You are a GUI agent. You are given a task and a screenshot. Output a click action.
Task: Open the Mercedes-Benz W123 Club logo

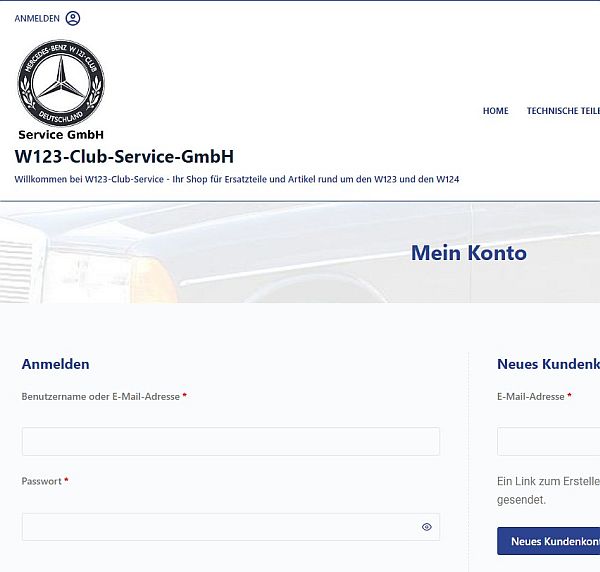click(x=61, y=83)
